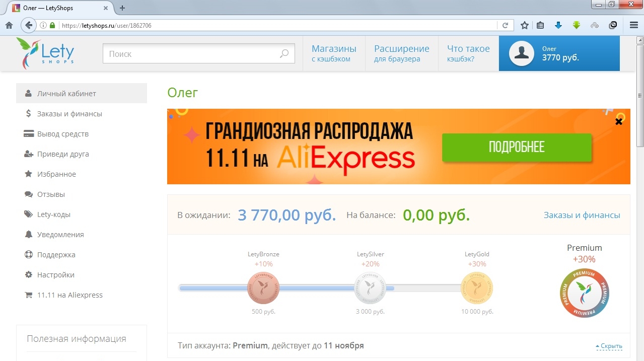The image size is (644, 361).
Task: Click the 500 руб. threshold label
Action: (263, 312)
